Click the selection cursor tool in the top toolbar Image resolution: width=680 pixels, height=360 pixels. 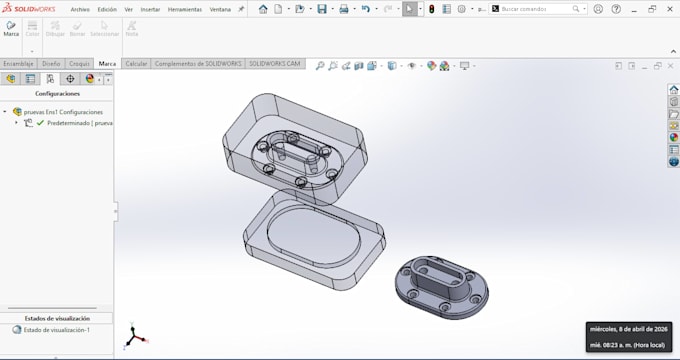pos(409,9)
